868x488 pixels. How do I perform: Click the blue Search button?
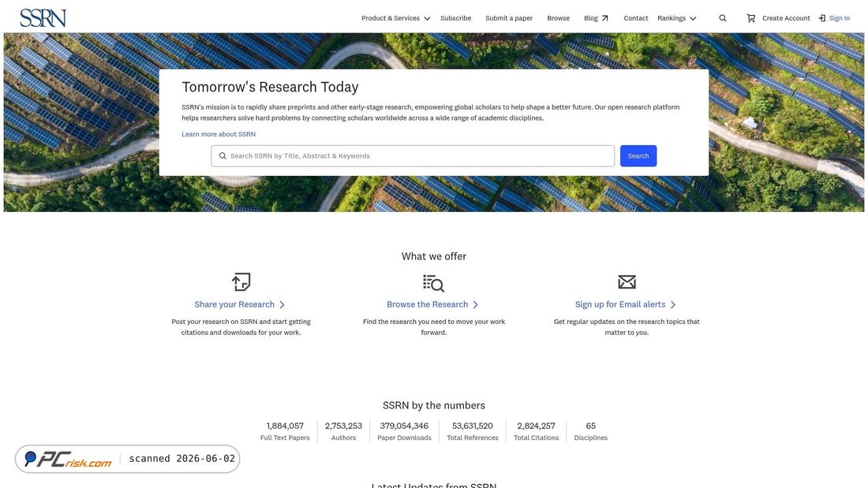(x=638, y=156)
